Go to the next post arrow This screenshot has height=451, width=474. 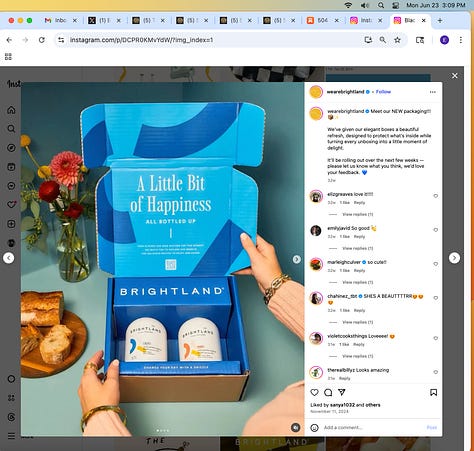click(x=454, y=258)
